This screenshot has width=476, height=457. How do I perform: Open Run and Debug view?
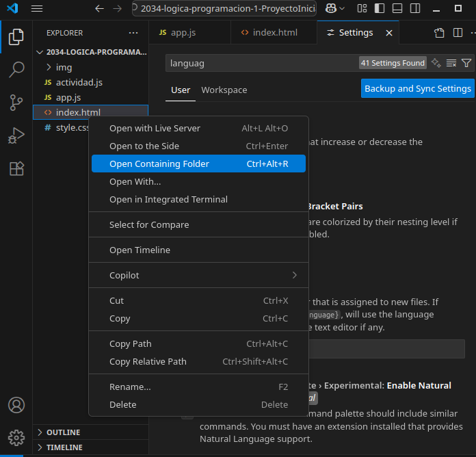pos(16,135)
